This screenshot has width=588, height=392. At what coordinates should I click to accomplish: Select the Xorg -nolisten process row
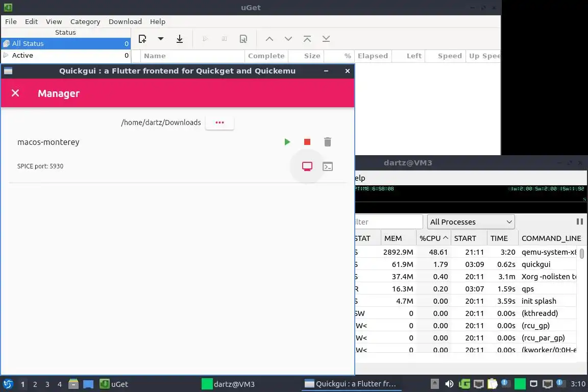coord(465,277)
